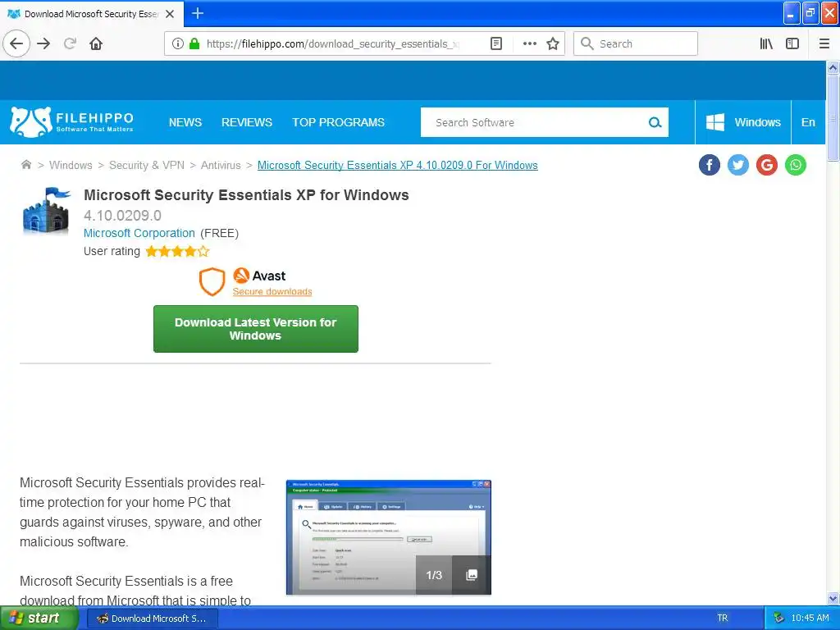Click TR language indicator in taskbar
Screen dimensions: 840x630
pos(722,618)
